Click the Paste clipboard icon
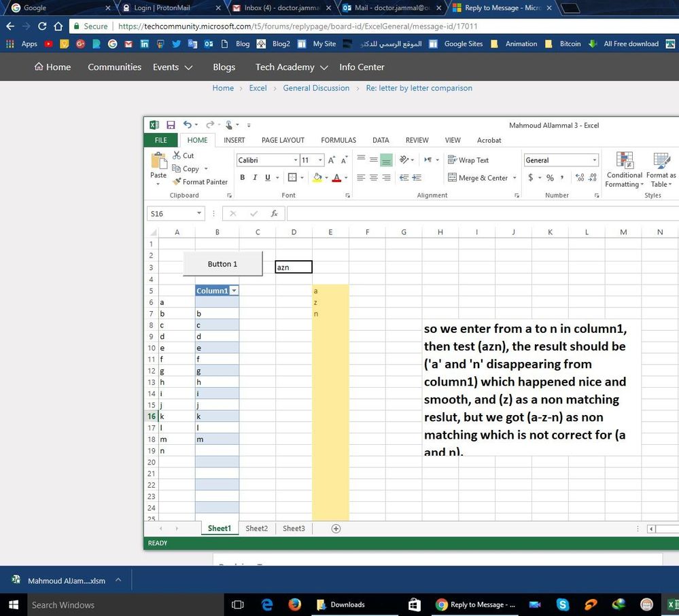The image size is (679, 616). pyautogui.click(x=158, y=161)
